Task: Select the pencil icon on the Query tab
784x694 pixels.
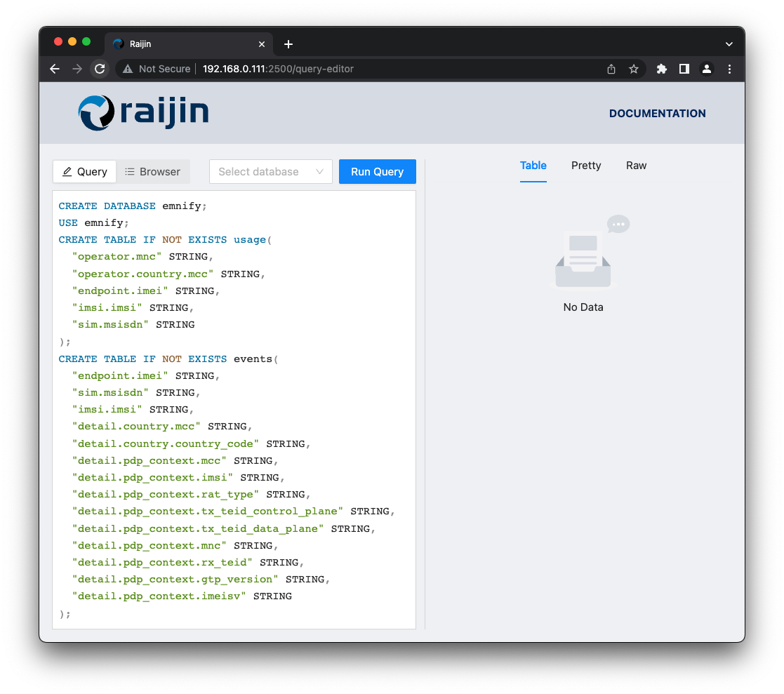Action: pos(68,171)
